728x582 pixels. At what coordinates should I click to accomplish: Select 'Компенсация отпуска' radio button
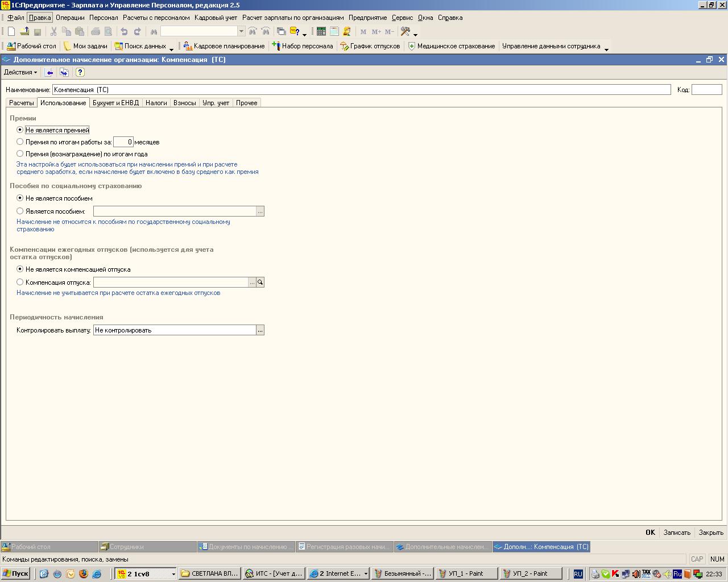20,282
